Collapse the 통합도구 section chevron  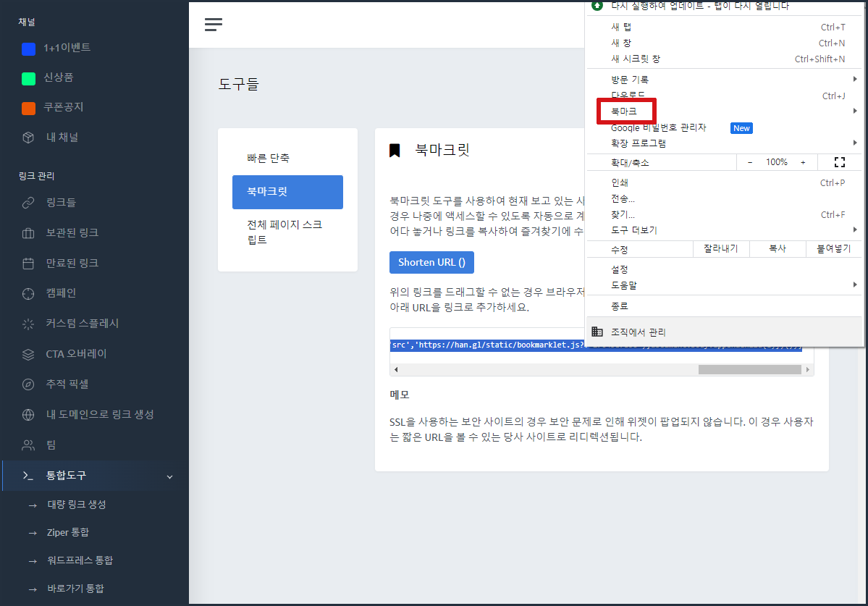[170, 476]
